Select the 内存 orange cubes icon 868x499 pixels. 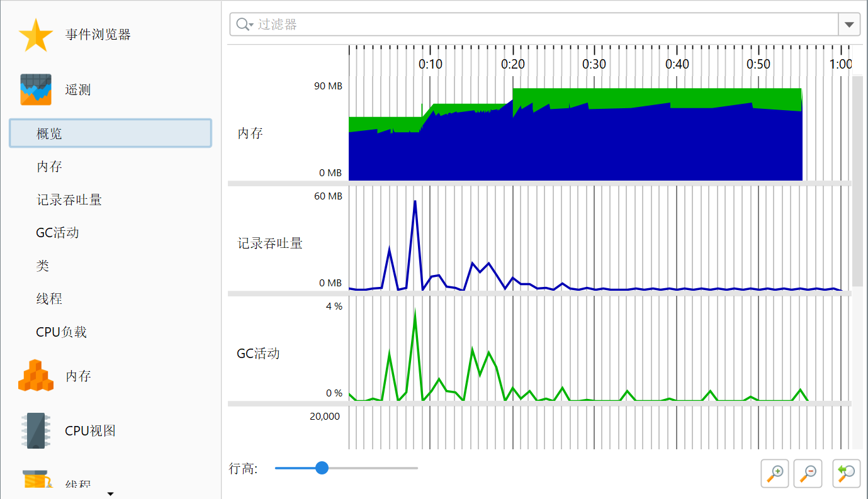coord(36,376)
